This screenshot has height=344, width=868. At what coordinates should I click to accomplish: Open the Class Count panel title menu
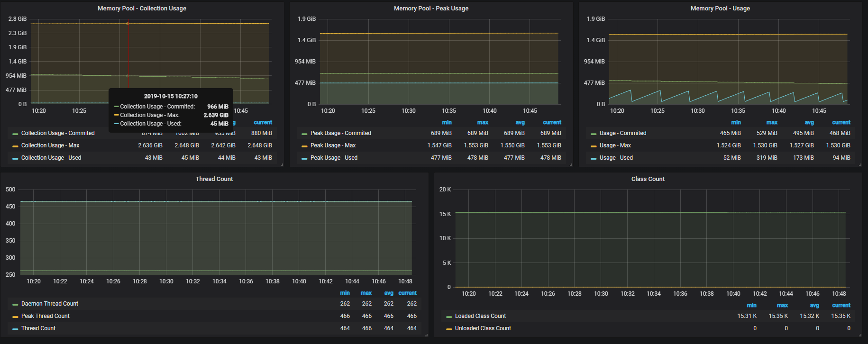648,179
